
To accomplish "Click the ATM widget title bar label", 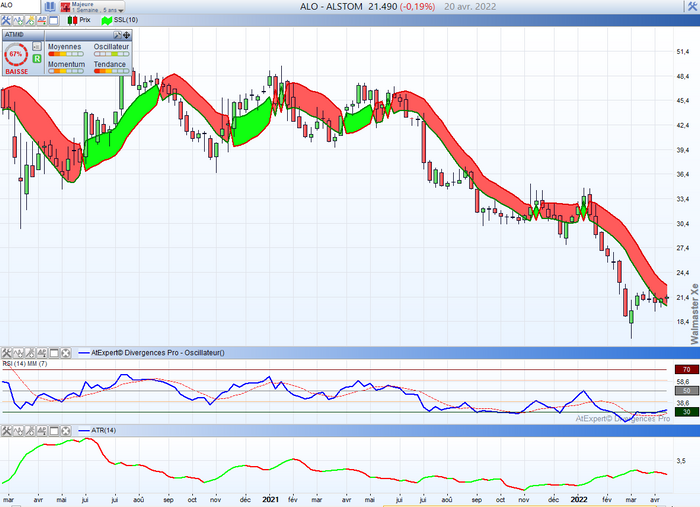I will [14, 35].
